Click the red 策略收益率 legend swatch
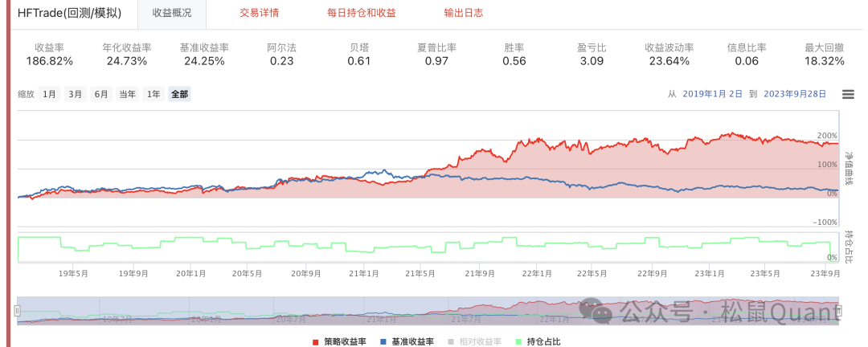The image size is (868, 347). (316, 342)
